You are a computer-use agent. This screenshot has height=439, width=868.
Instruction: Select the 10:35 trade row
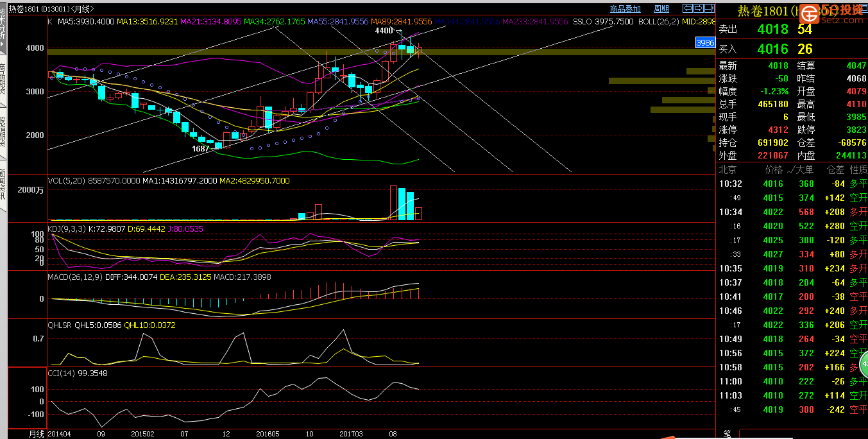pos(792,268)
